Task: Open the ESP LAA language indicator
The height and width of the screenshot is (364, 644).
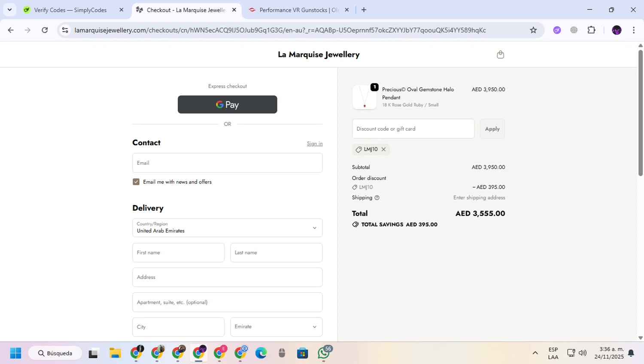Action: [553, 353]
